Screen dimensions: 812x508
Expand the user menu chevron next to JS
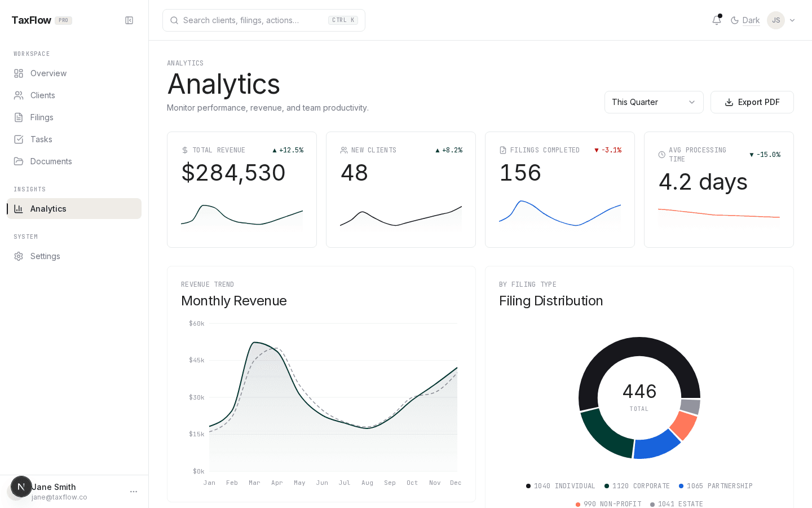[x=792, y=20]
